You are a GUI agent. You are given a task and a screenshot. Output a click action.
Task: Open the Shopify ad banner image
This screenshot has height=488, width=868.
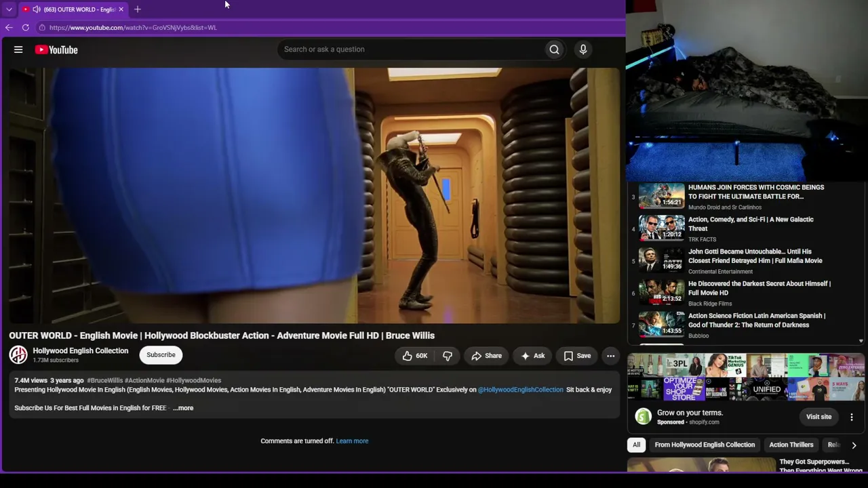click(746, 378)
